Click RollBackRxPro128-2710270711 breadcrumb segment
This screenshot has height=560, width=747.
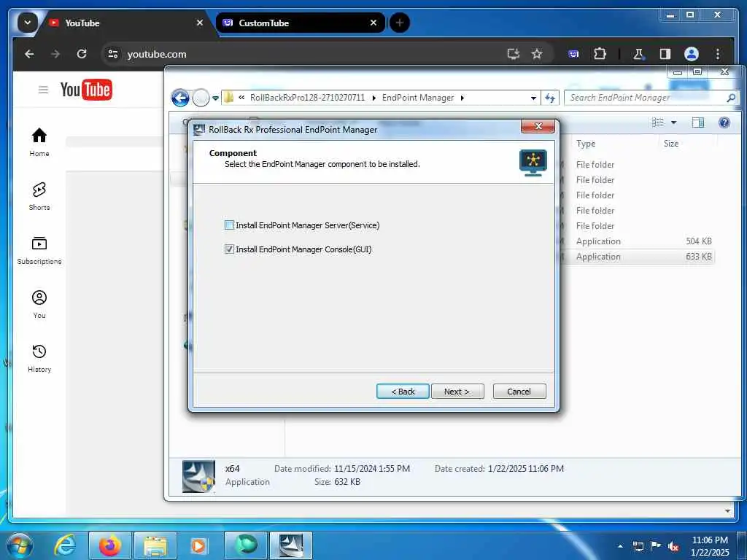point(307,98)
